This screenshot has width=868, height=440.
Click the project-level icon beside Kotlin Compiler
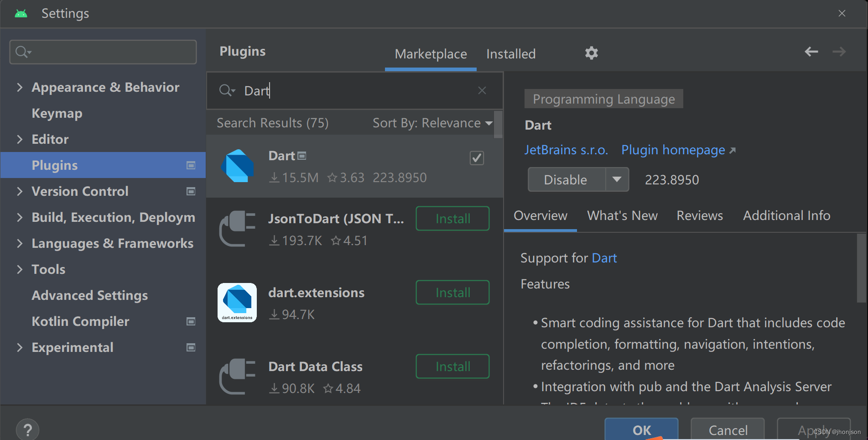191,321
